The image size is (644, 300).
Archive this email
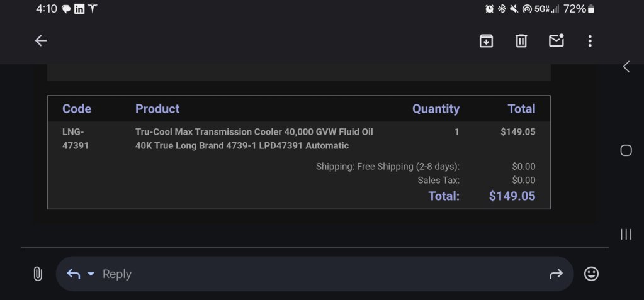486,41
